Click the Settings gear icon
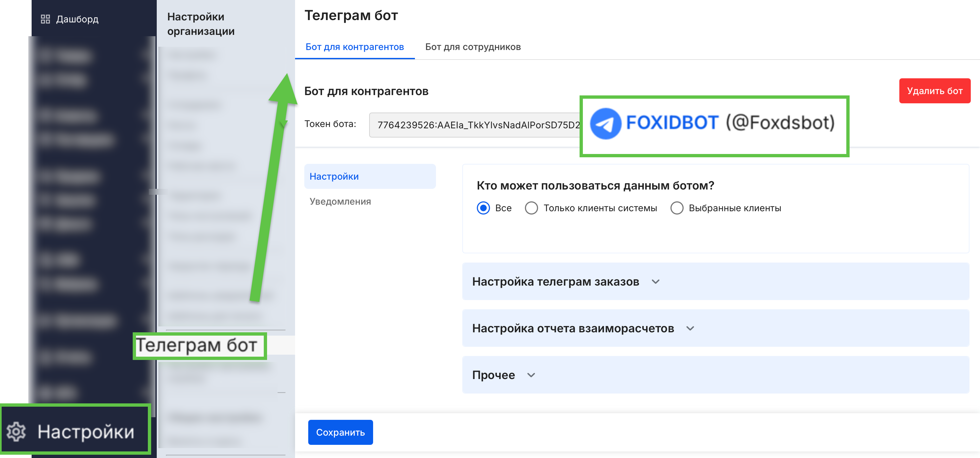980x458 pixels. [x=16, y=431]
